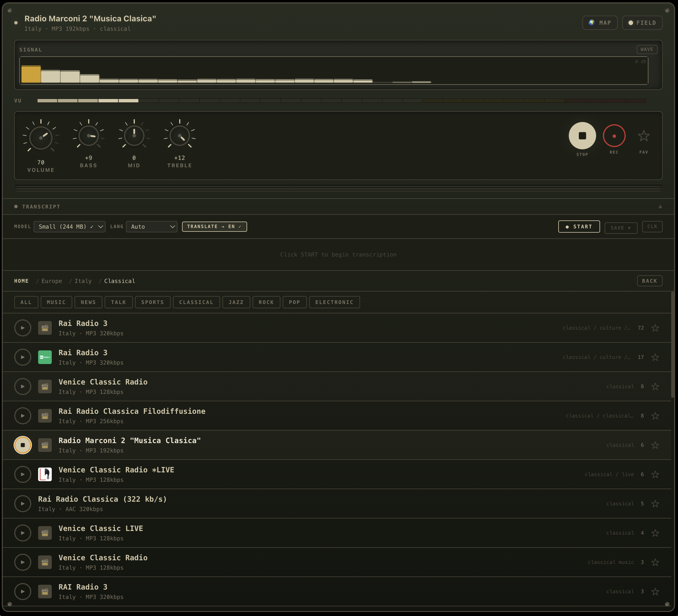The height and width of the screenshot is (616, 678).
Task: Click the MAP globe icon
Action: tap(592, 22)
